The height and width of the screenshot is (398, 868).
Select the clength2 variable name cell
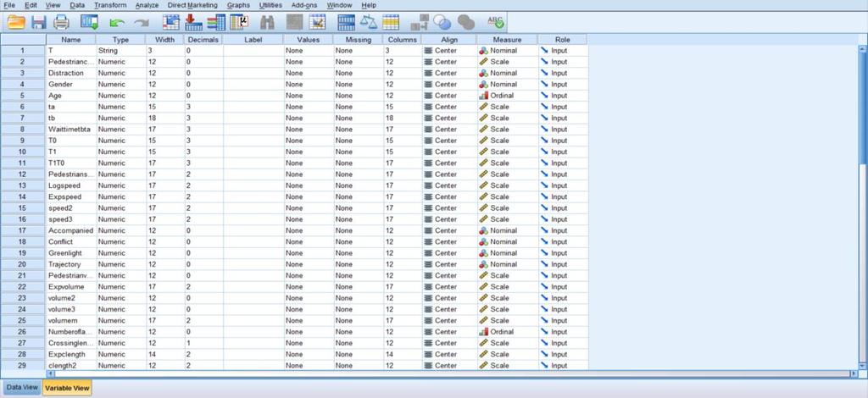(x=71, y=365)
